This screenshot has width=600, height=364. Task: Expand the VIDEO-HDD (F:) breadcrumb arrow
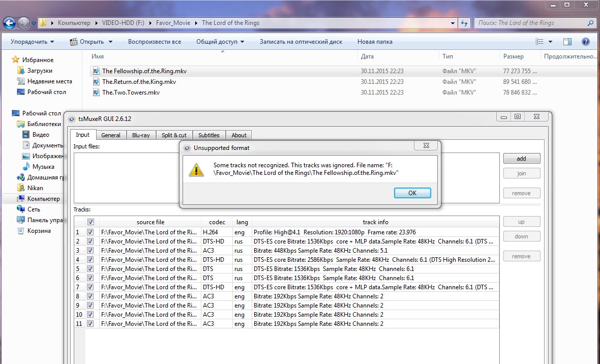pyautogui.click(x=151, y=23)
